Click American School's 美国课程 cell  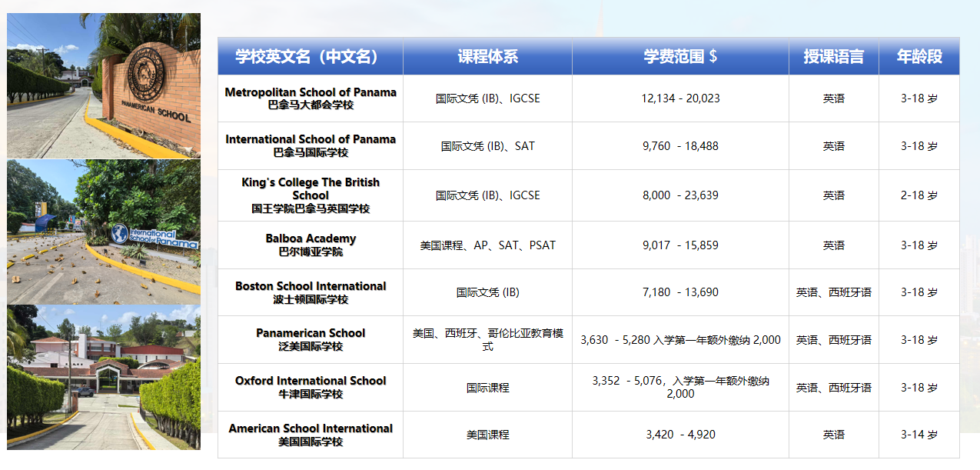click(x=487, y=435)
